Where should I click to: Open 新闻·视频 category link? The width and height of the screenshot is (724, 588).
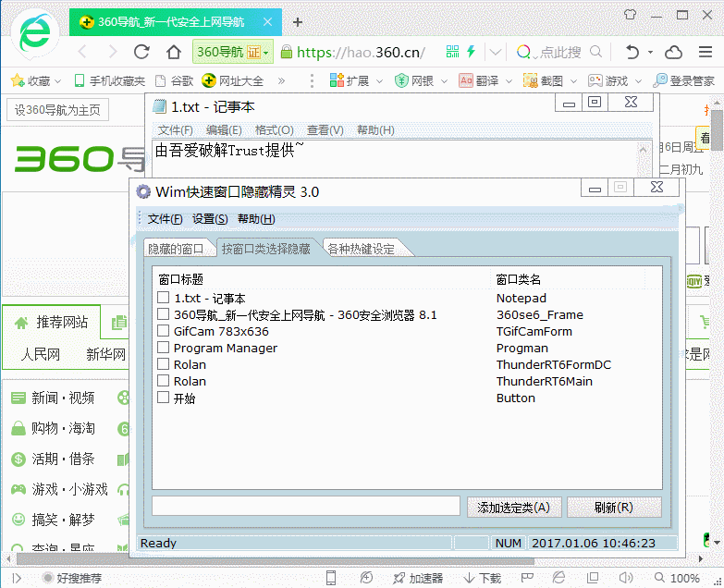click(63, 398)
